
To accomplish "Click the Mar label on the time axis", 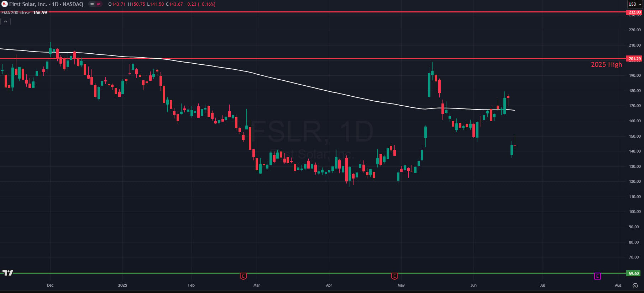I will [257, 285].
